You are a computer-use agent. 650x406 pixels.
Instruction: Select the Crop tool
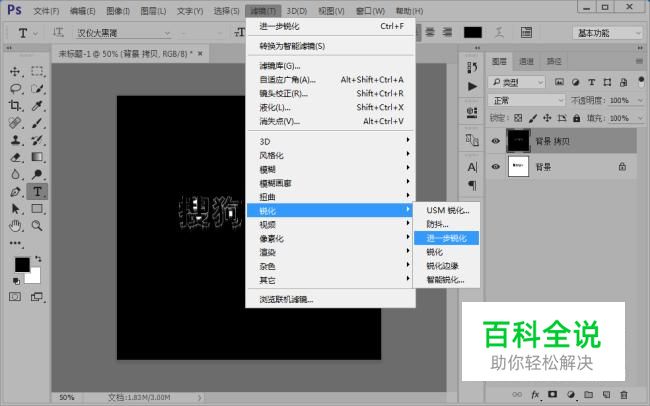point(15,105)
